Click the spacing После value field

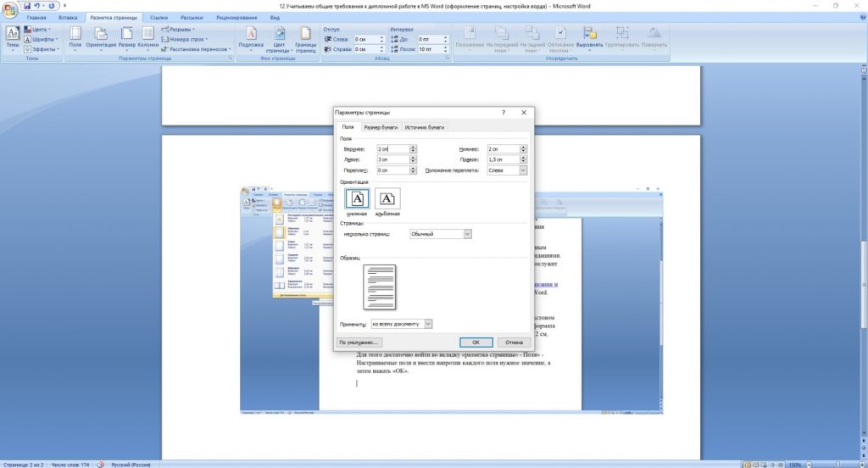(x=430, y=49)
